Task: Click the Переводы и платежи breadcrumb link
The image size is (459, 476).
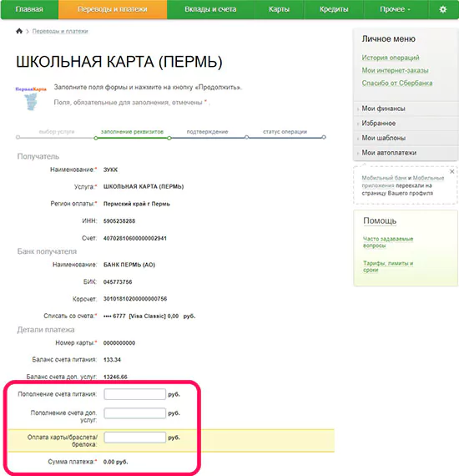Action: tap(60, 31)
